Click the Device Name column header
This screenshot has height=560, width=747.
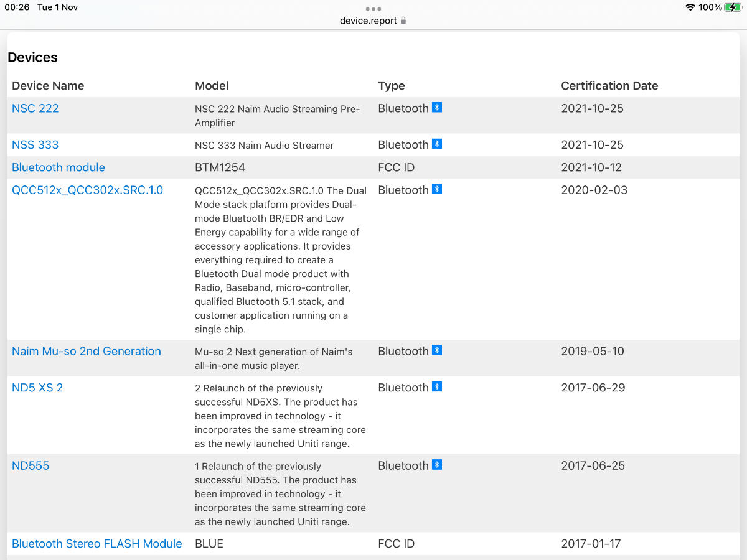pos(48,86)
